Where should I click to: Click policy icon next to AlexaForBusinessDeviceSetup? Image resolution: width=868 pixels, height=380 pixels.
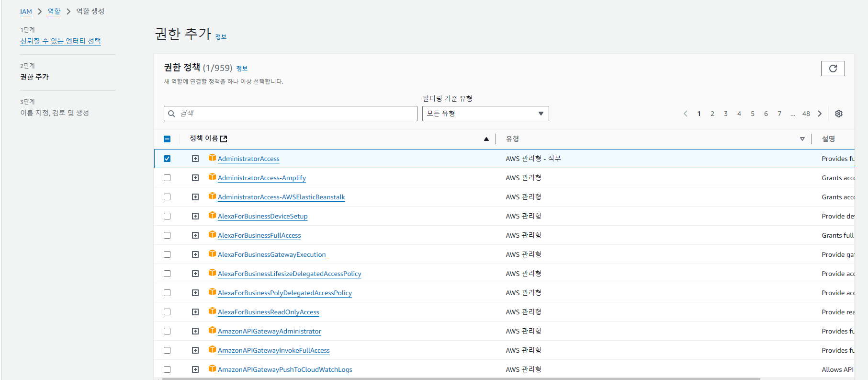212,215
